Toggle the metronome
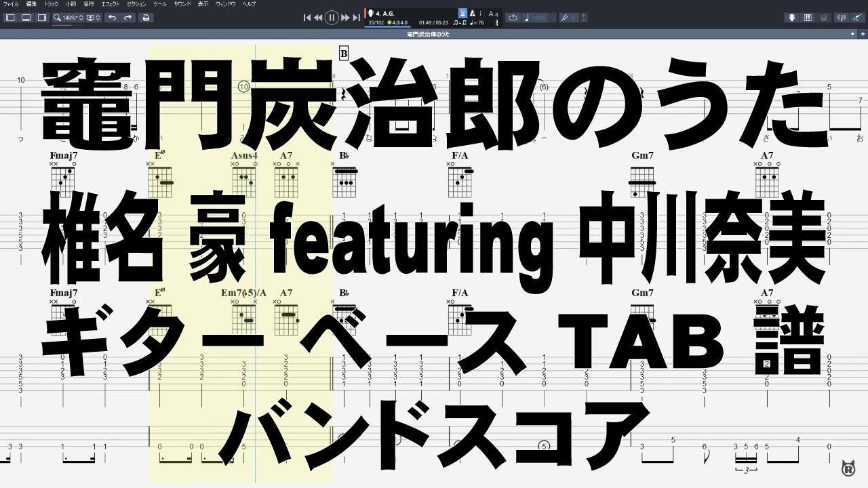The width and height of the screenshot is (868, 488). (473, 13)
